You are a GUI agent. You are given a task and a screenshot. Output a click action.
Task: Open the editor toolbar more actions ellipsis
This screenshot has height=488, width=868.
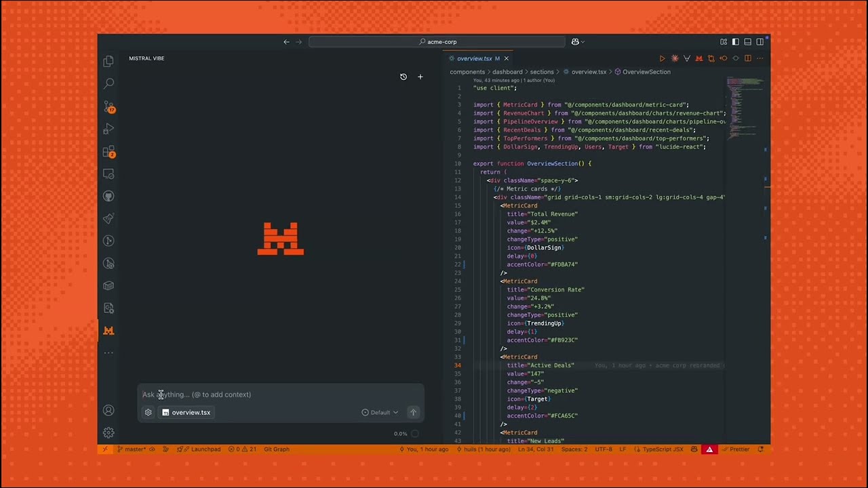click(x=760, y=58)
